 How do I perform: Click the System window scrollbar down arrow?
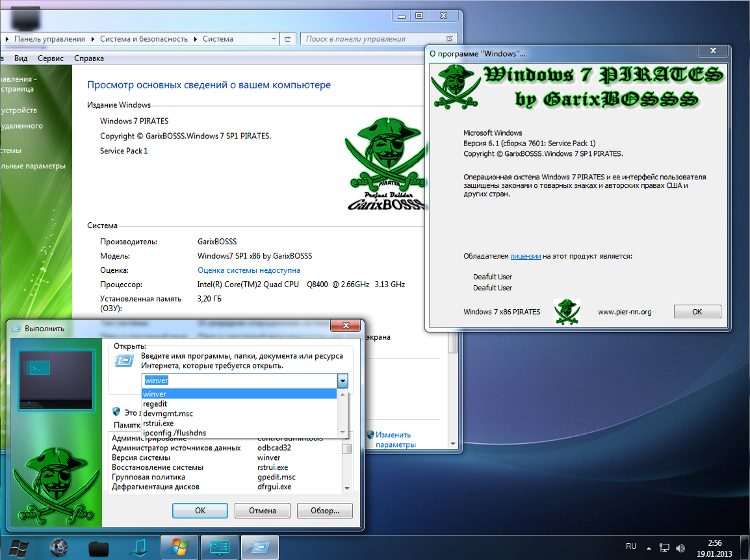click(453, 444)
